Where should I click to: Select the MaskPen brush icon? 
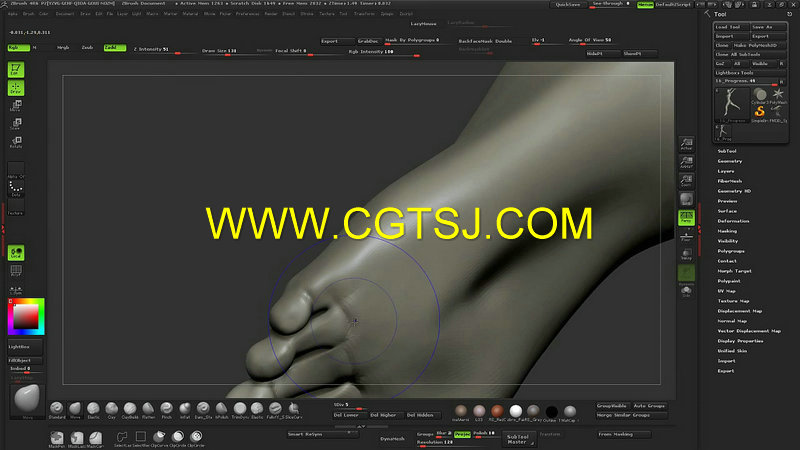coord(57,438)
